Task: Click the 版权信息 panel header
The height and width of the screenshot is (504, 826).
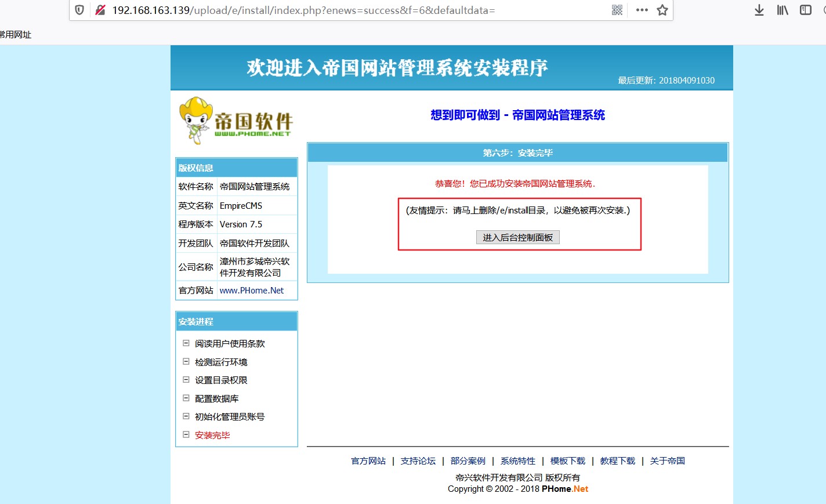Action: pos(237,168)
